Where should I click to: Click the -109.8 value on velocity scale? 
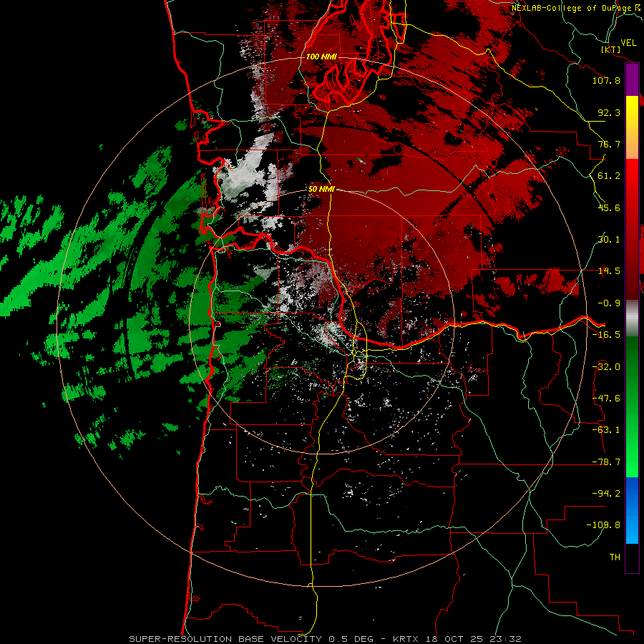[x=603, y=525]
